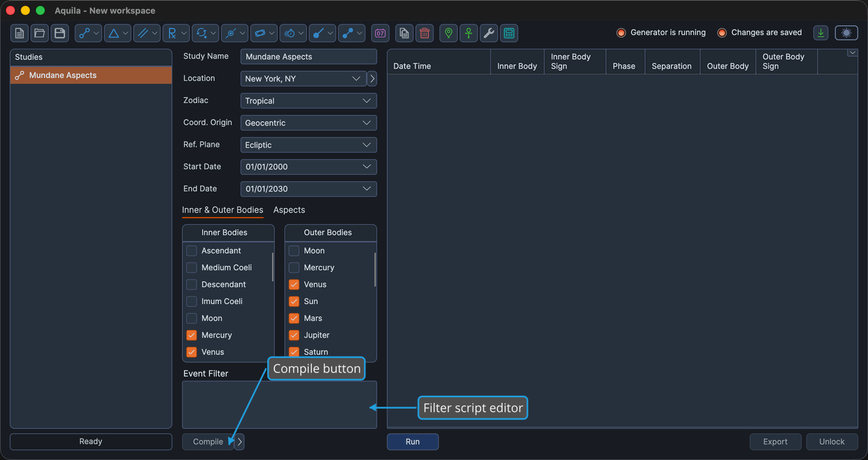Select the Inner & Outer Bodies tab

(x=222, y=210)
